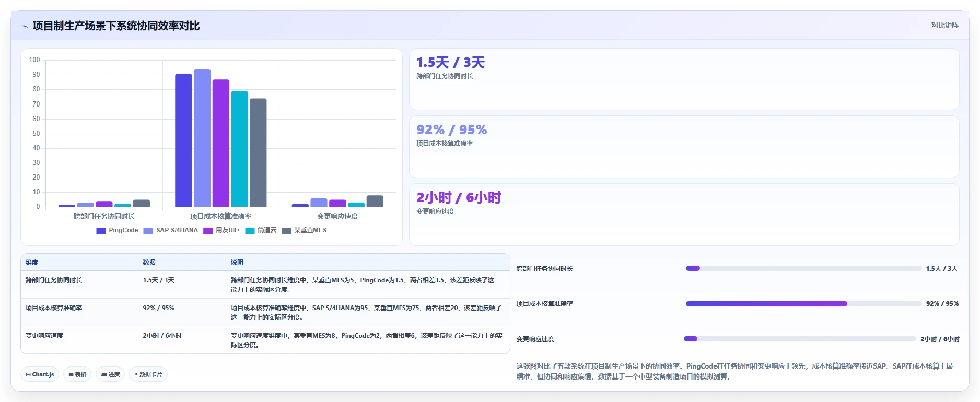This screenshot has height=402, width=980.
Task: Click the 变更响应速度 progress bar
Action: click(x=800, y=339)
